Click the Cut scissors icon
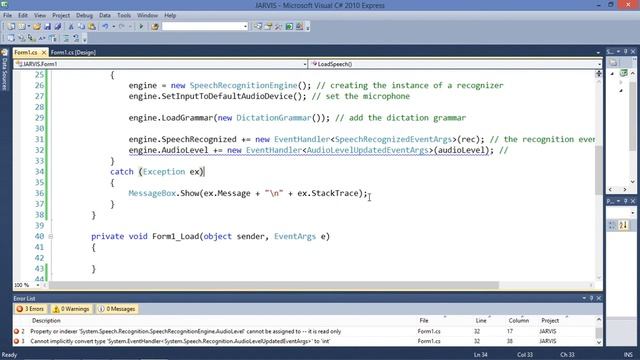The height and width of the screenshot is (360, 640). [x=71, y=27]
